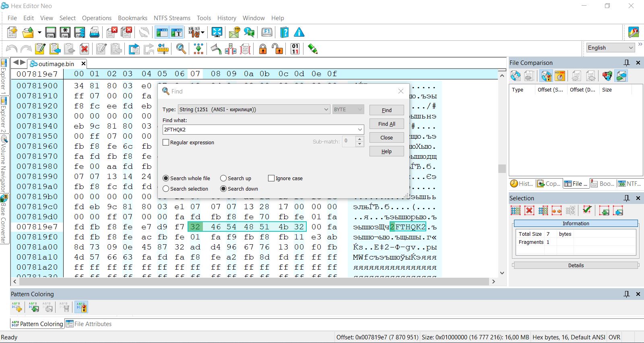Select the Search up radio button
The width and height of the screenshot is (644, 343).
pos(223,178)
